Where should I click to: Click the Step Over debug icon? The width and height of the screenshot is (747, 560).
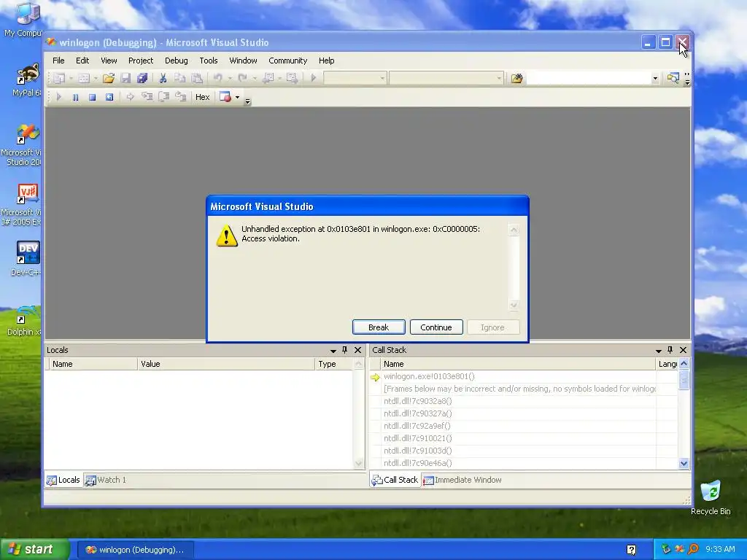pyautogui.click(x=164, y=97)
